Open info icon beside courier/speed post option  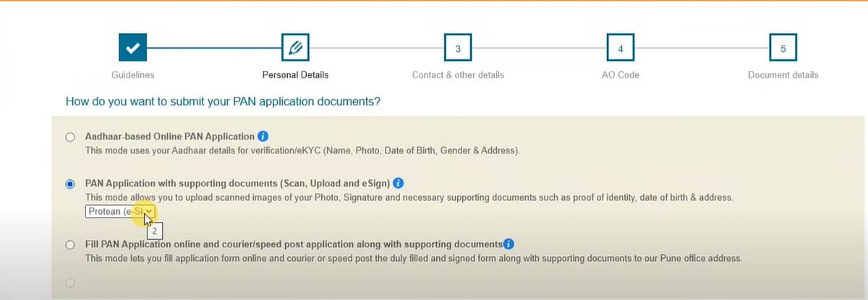[x=509, y=244]
